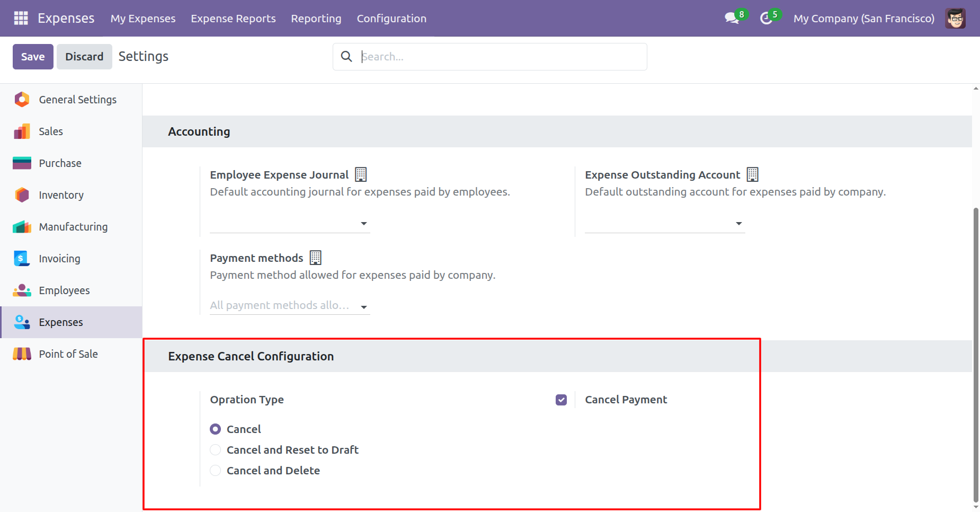Click the Discard button
Image resolution: width=980 pixels, height=512 pixels.
[84, 57]
